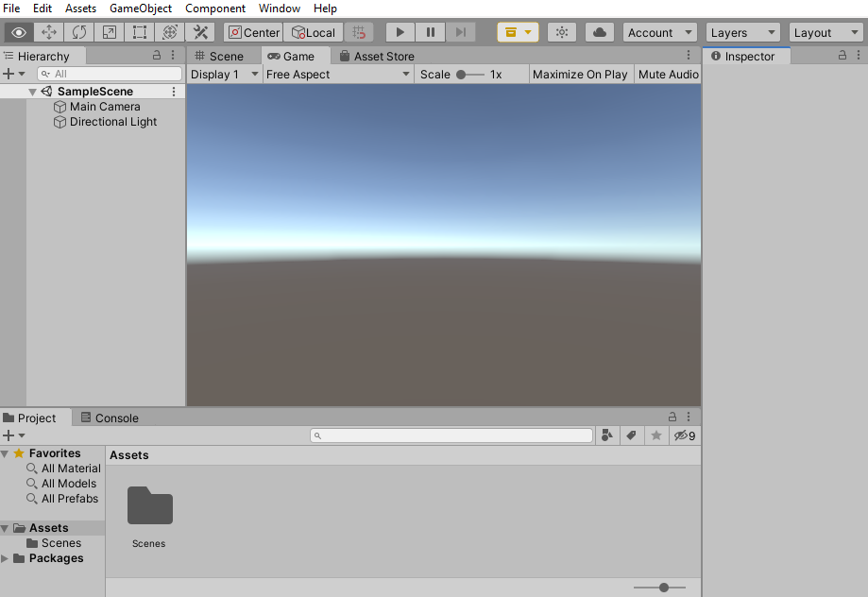Open SampleScene context options

pos(174,92)
